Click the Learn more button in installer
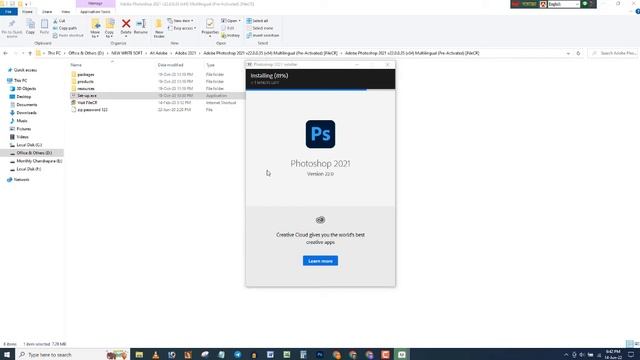The height and width of the screenshot is (360, 640). (x=320, y=261)
